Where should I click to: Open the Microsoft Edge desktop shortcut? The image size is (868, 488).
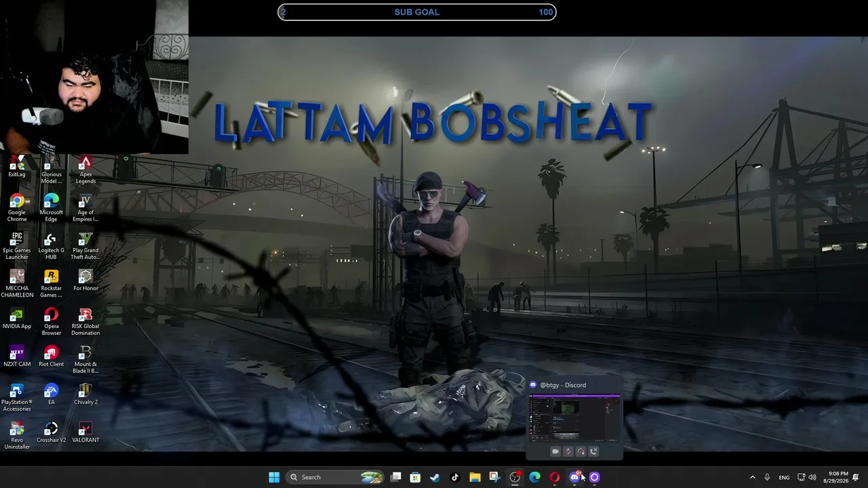51,209
